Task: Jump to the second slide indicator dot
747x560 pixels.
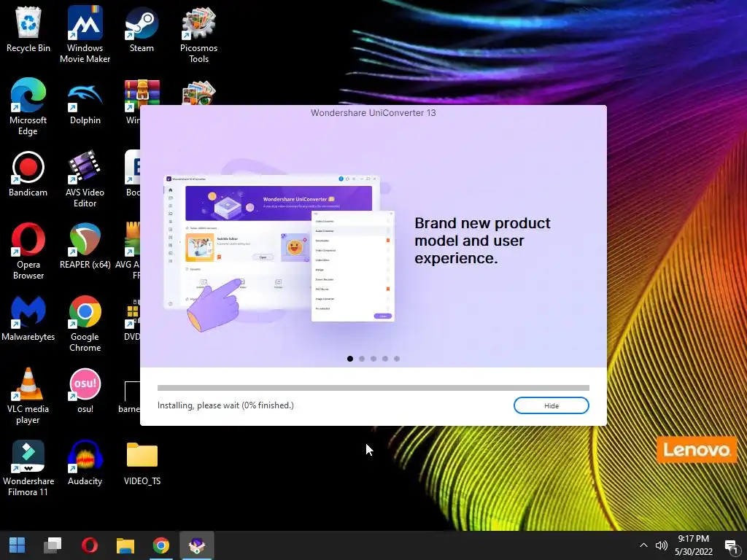Action: [362, 359]
